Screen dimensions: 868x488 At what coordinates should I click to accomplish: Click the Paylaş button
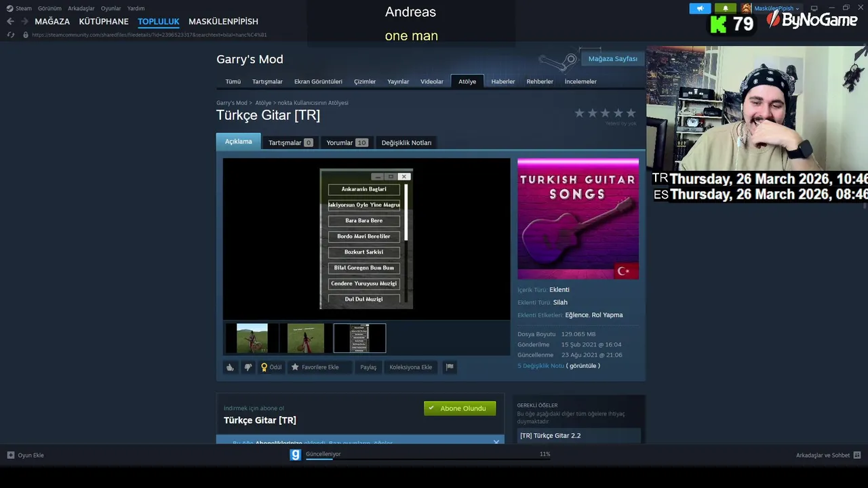pos(368,367)
